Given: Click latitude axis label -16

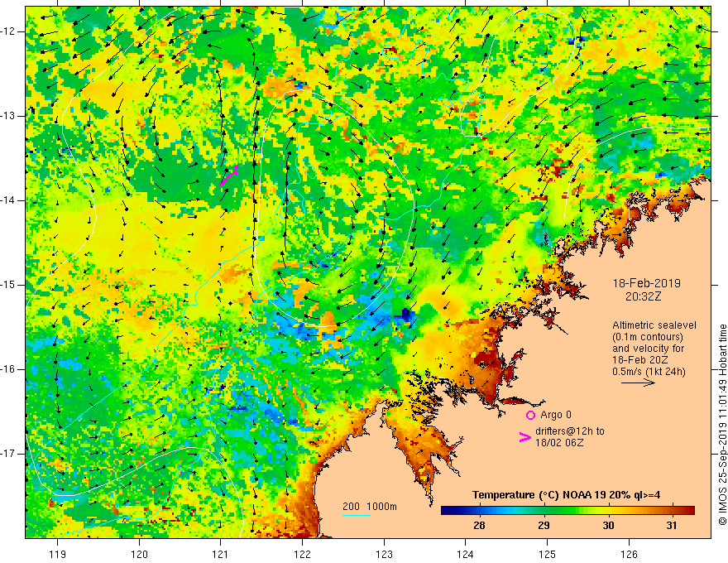Looking at the screenshot, I should click(x=8, y=369).
